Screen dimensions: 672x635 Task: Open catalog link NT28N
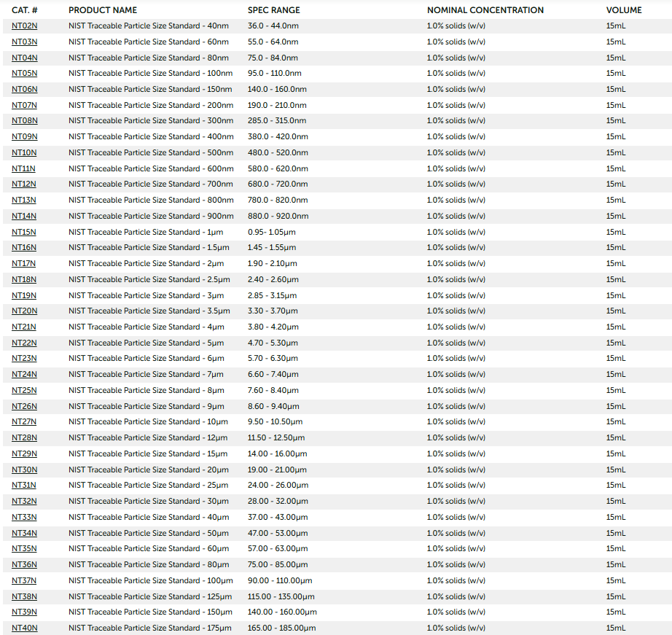coord(25,437)
